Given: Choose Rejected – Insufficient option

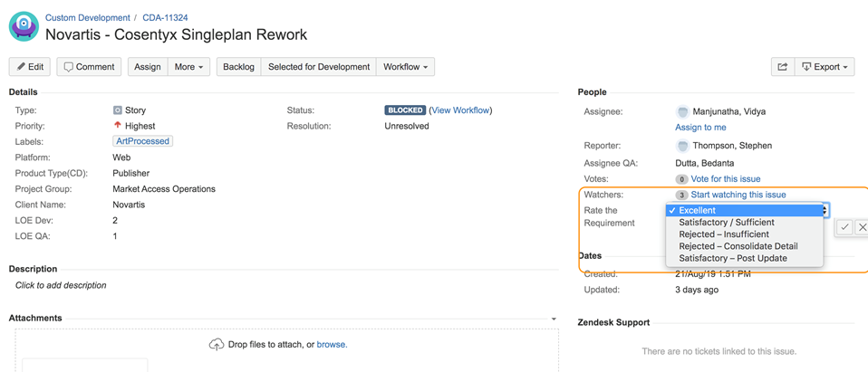Looking at the screenshot, I should coord(745,234).
